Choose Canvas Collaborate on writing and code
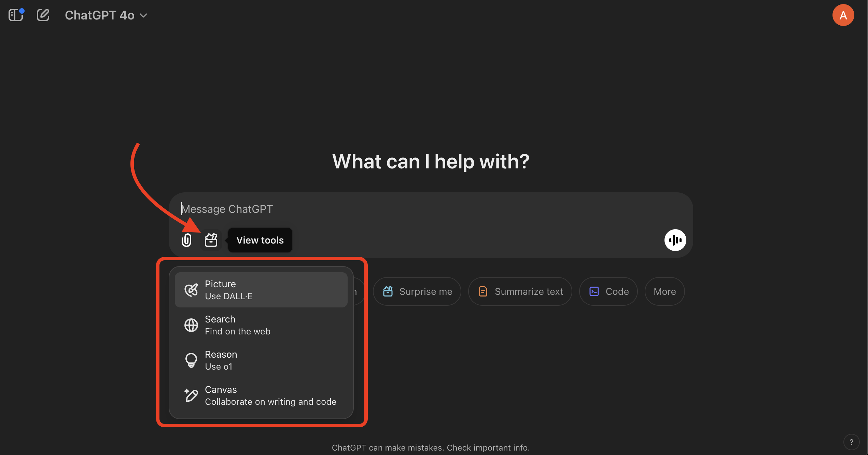Viewport: 868px width, 455px height. tap(270, 396)
